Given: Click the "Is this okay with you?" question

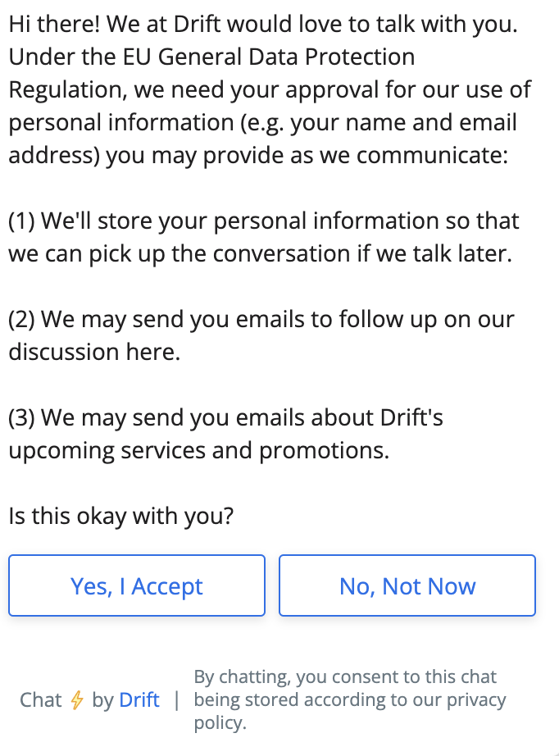Looking at the screenshot, I should click(121, 516).
